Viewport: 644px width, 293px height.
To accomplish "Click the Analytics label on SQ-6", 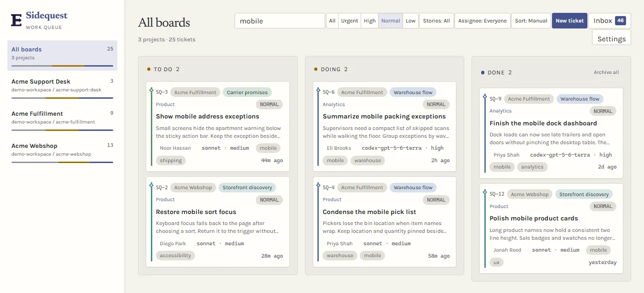I will point(334,104).
